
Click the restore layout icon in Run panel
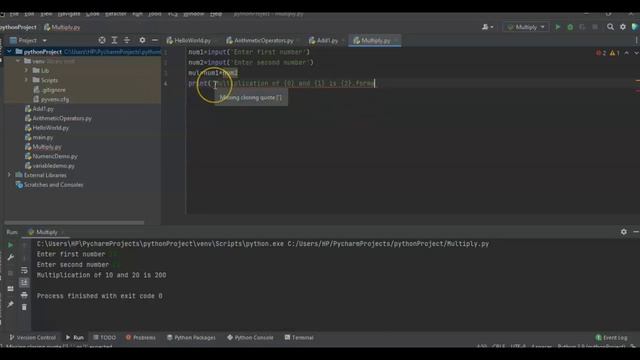(x=11, y=289)
